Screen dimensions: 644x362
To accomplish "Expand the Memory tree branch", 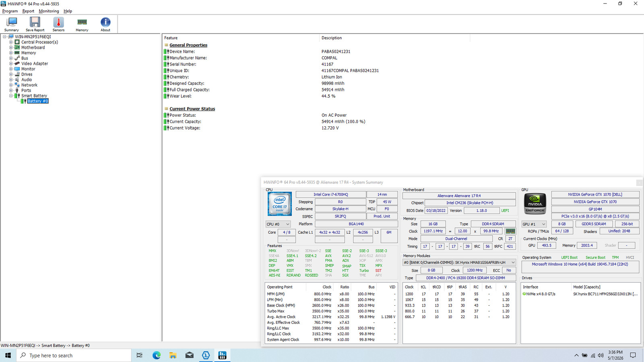I will [x=11, y=53].
